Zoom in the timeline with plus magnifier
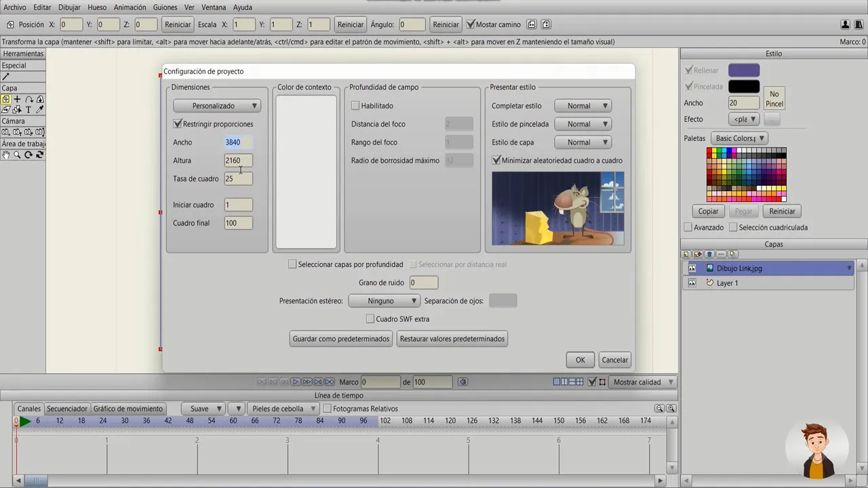The width and height of the screenshot is (868, 488). point(671,409)
